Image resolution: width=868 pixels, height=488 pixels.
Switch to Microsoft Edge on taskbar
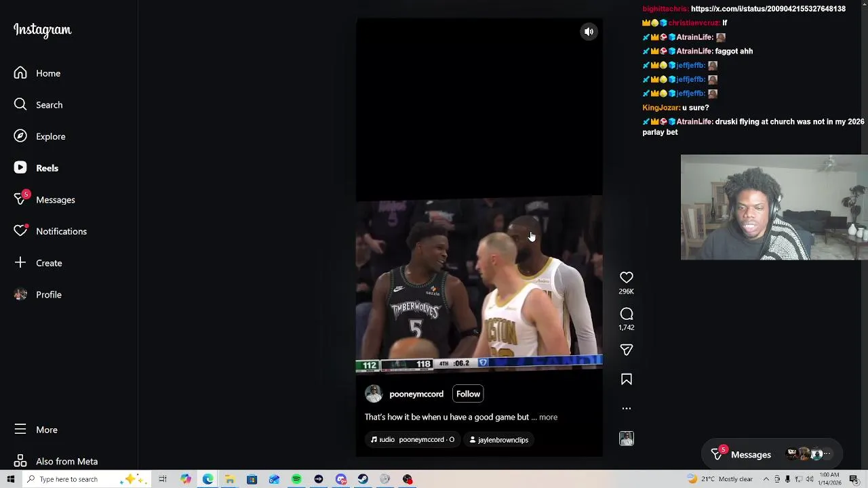(x=208, y=479)
